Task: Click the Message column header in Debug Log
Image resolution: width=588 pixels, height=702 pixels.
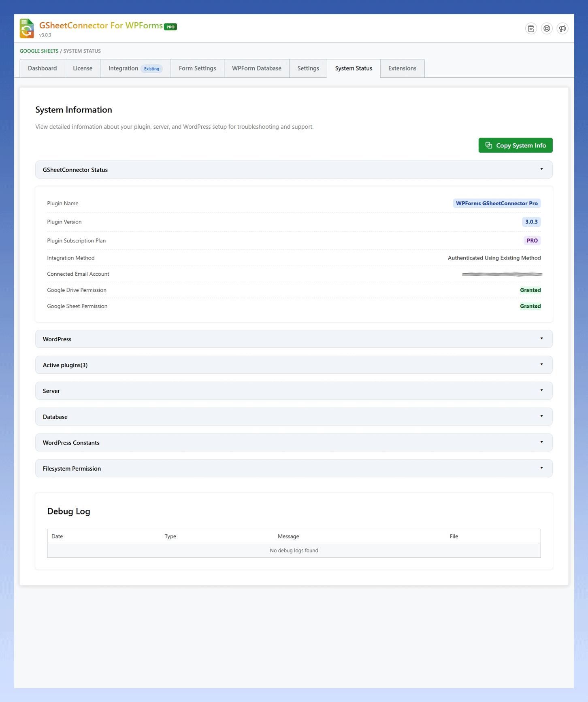Action: (288, 536)
